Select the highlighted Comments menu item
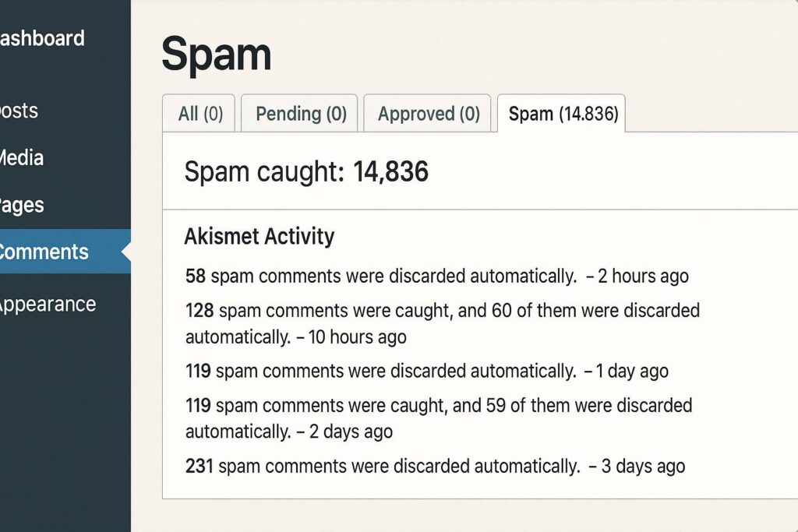 44,252
